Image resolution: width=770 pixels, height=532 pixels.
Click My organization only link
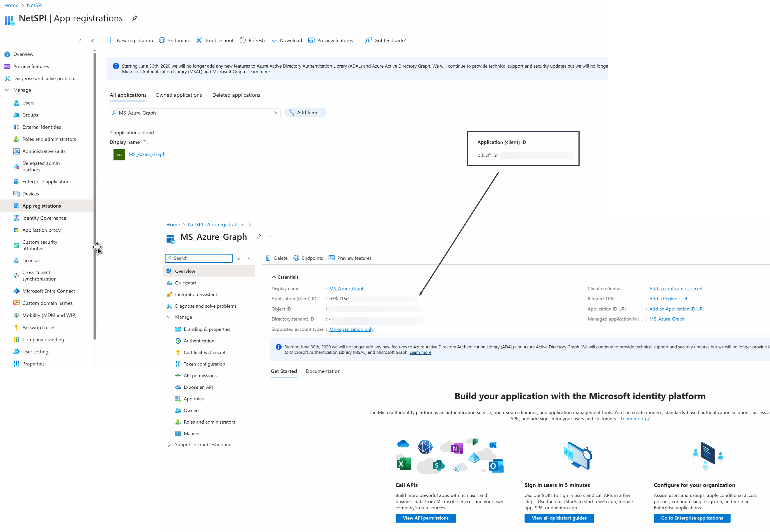coord(351,329)
